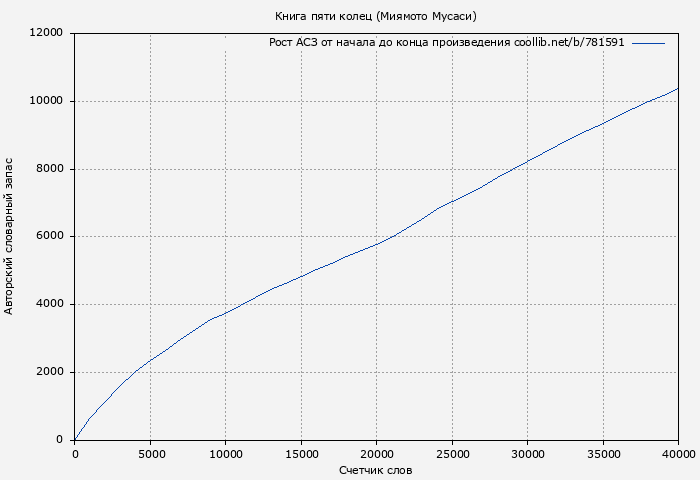Screen dimensions: 700x480
Task: Click the 2000 y-axis tick label
Action: 50,372
